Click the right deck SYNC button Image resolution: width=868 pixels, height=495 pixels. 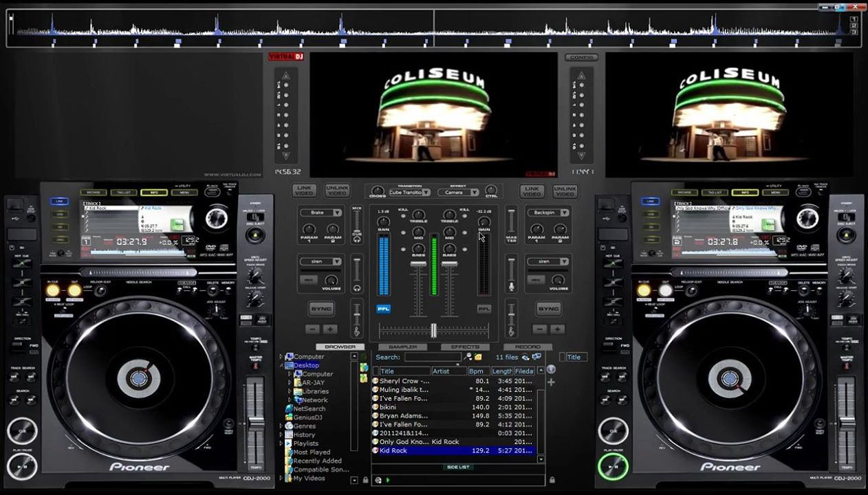(548, 309)
